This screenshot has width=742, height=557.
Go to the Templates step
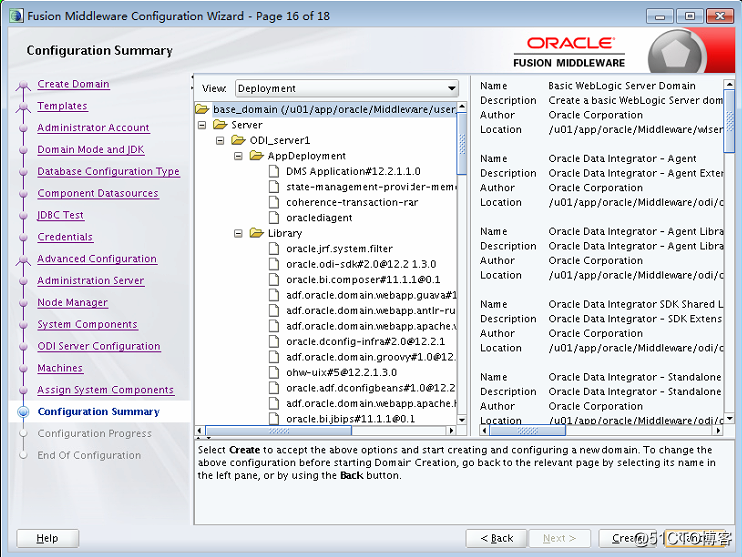(x=62, y=106)
